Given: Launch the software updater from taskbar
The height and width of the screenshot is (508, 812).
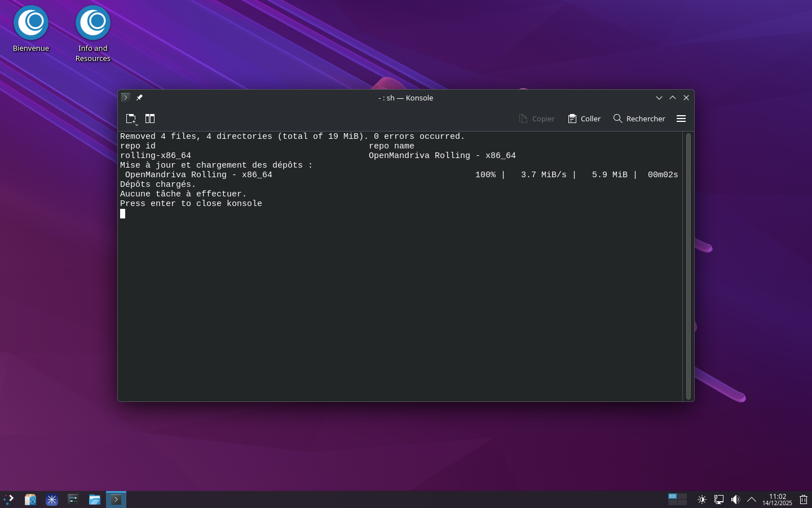Looking at the screenshot, I should 30,500.
